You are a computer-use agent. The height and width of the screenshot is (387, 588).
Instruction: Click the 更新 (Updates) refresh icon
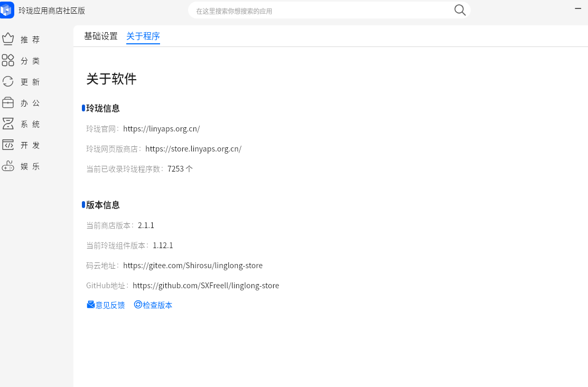8,81
